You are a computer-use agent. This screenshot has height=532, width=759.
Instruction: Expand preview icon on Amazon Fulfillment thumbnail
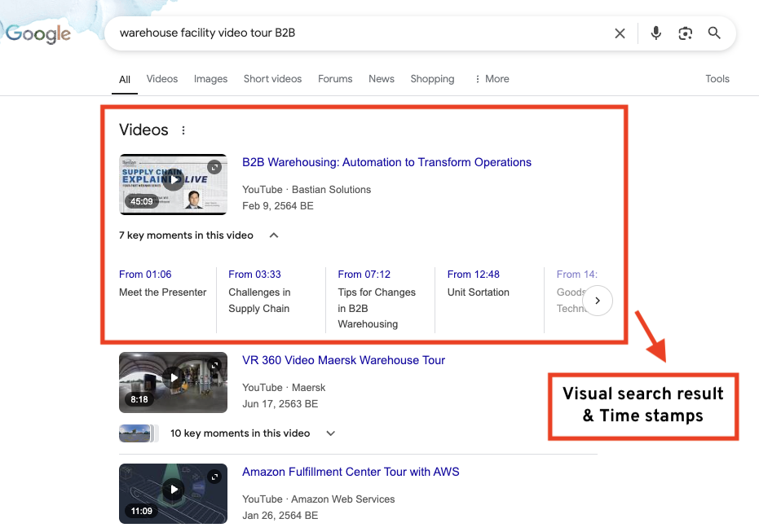click(214, 477)
